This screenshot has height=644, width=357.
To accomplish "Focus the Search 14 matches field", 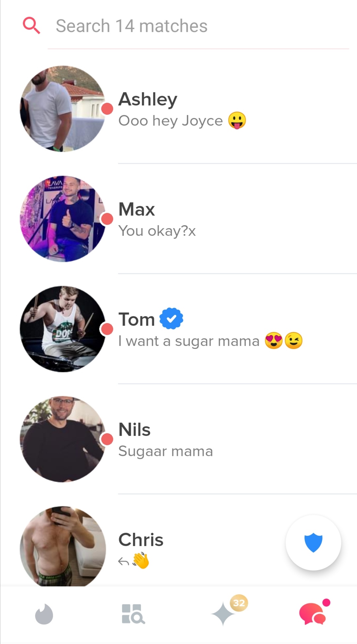I will [198, 26].
